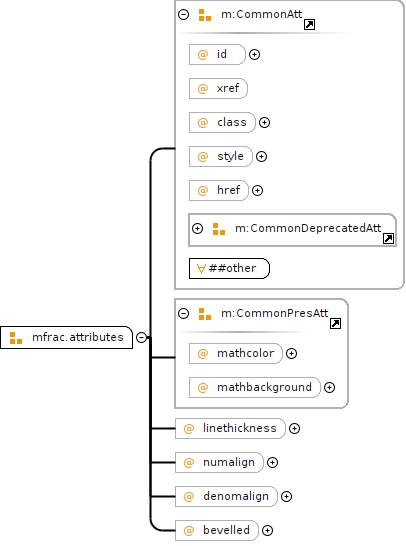Click the m:CommonDeprecatedAtt reference arrow icon
Image resolution: width=406 pixels, height=546 pixels.
pos(388,239)
